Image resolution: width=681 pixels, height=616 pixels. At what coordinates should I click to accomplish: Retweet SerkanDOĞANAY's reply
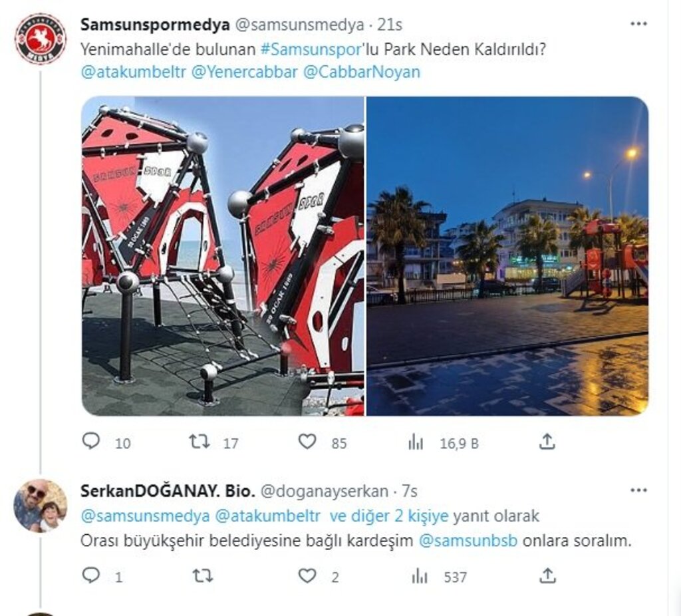202,576
